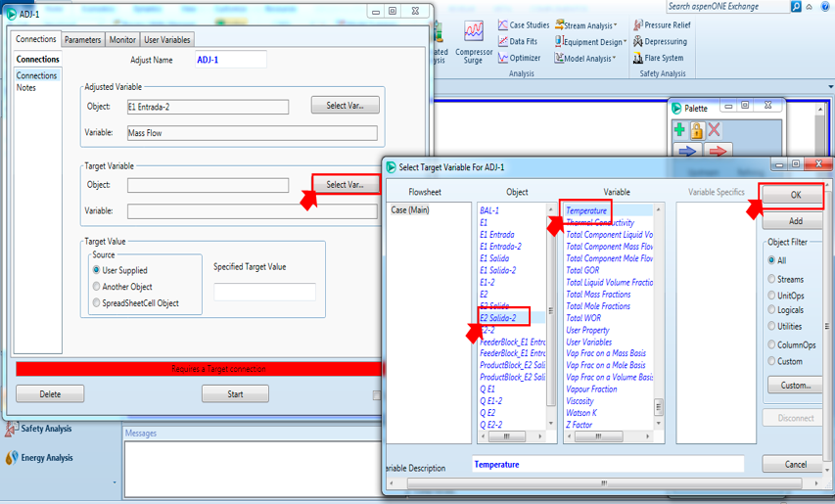Expand the Stream Analysis dropdown
The image size is (835, 504).
586,25
